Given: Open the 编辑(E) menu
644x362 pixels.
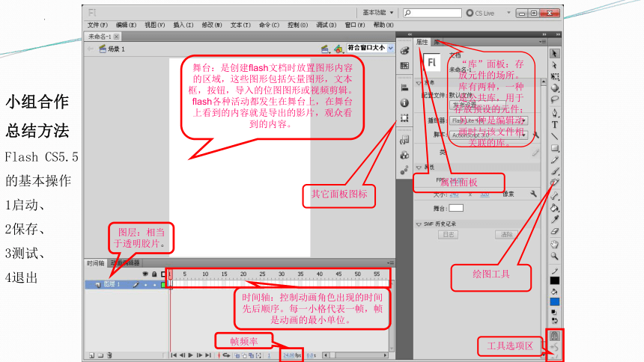Looking at the screenshot, I should click(126, 25).
